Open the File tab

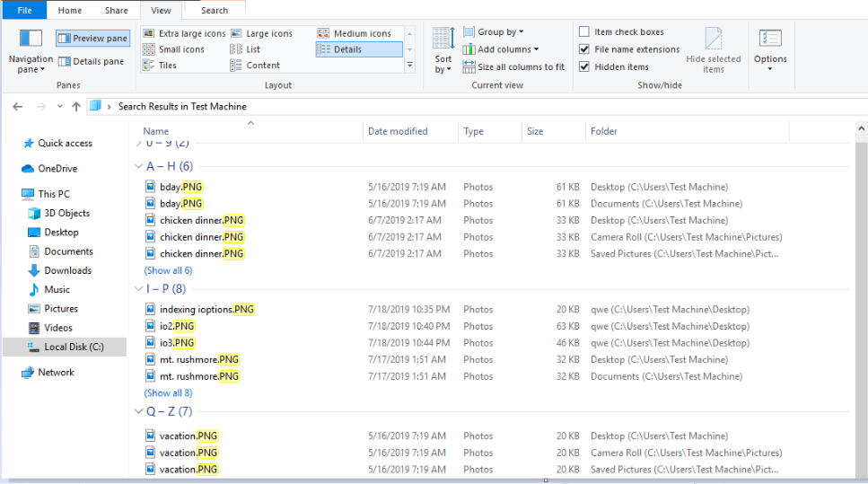(24, 10)
